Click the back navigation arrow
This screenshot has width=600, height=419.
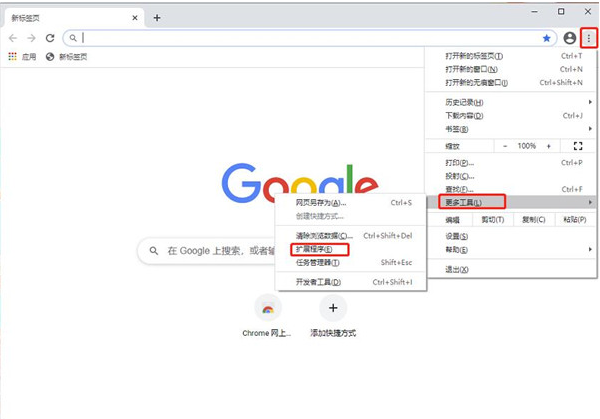13,38
